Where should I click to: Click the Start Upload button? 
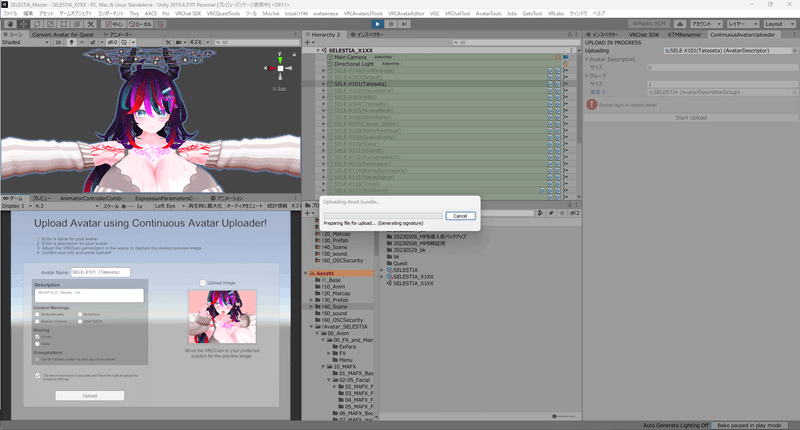pos(691,117)
